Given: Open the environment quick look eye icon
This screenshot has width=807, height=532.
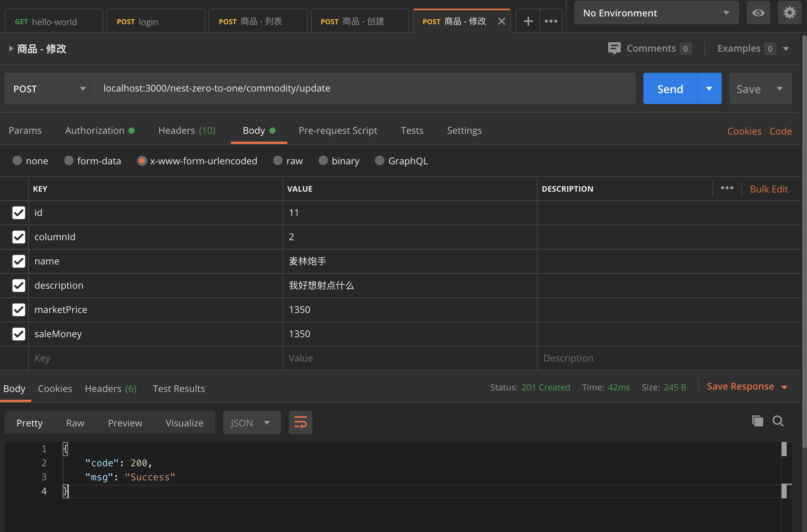Looking at the screenshot, I should 758,13.
